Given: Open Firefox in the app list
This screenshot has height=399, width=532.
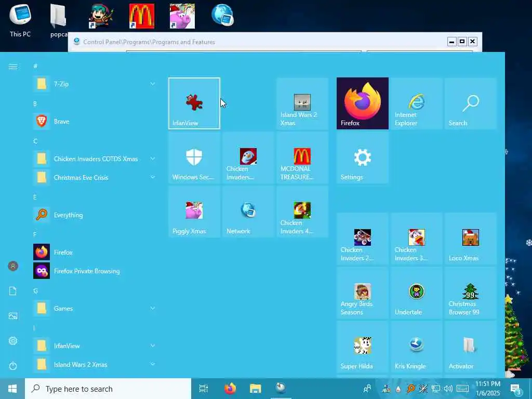Looking at the screenshot, I should click(95, 252).
